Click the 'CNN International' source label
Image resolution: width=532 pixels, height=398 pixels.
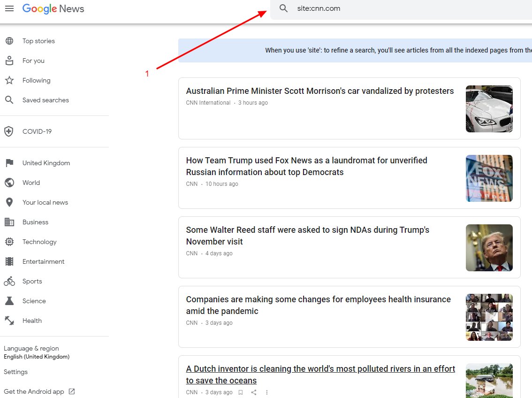coord(208,103)
